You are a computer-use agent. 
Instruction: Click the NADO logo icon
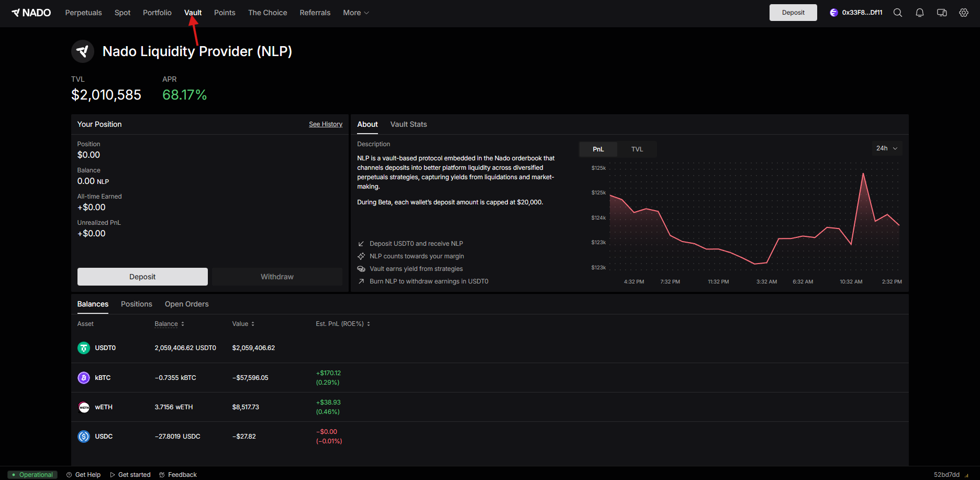coord(16,13)
